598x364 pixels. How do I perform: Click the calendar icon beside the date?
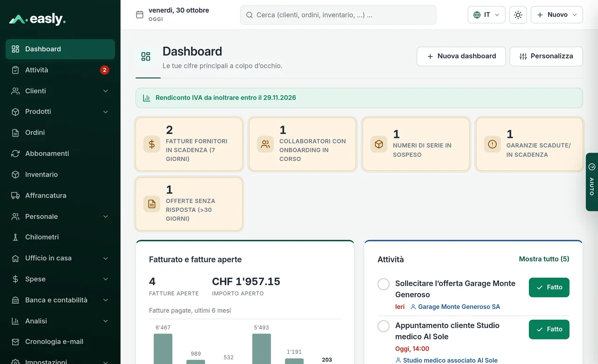140,14
